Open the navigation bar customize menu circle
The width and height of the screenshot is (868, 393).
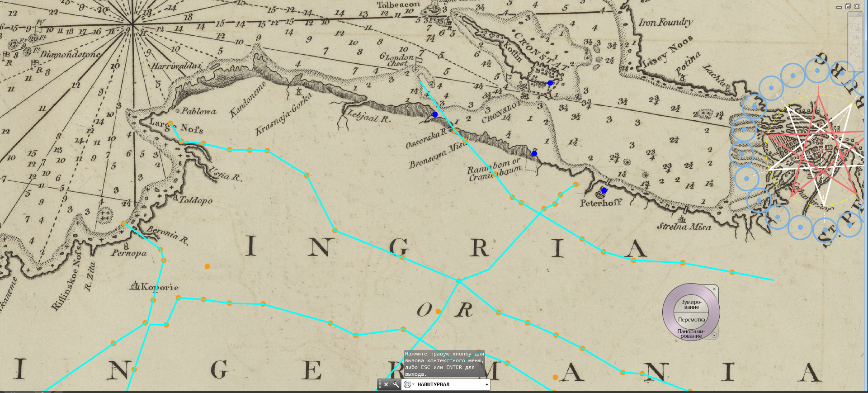[x=860, y=68]
